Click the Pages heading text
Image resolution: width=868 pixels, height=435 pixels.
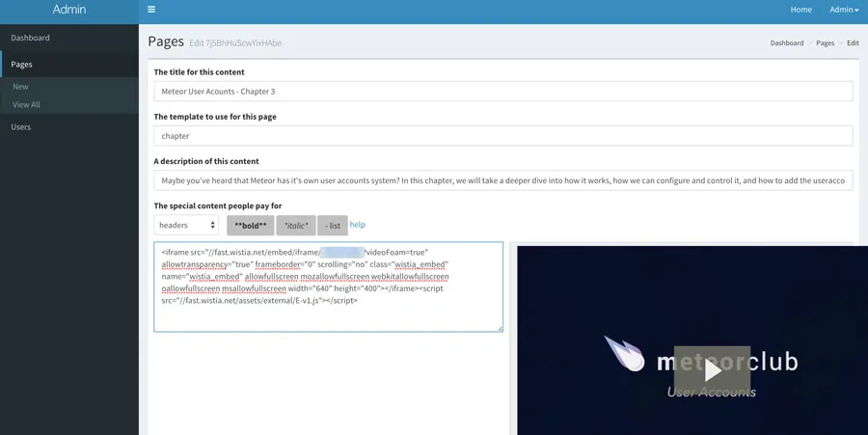pyautogui.click(x=166, y=41)
